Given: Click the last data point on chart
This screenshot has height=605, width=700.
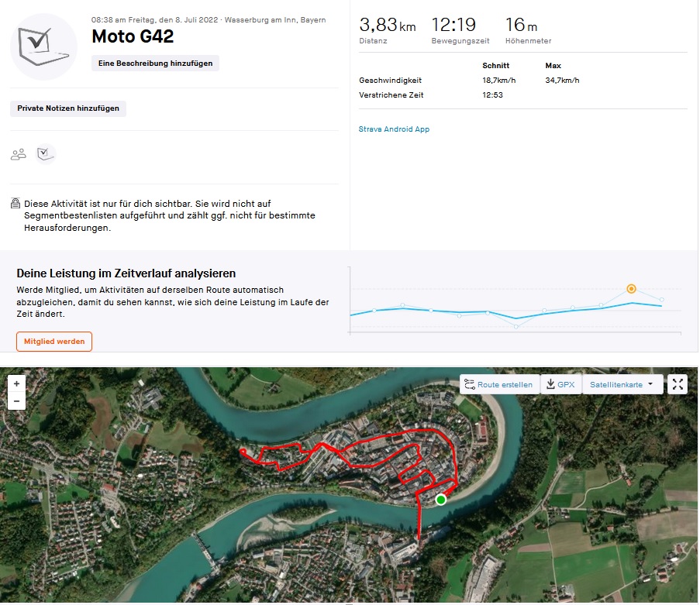Looking at the screenshot, I should 661,300.
